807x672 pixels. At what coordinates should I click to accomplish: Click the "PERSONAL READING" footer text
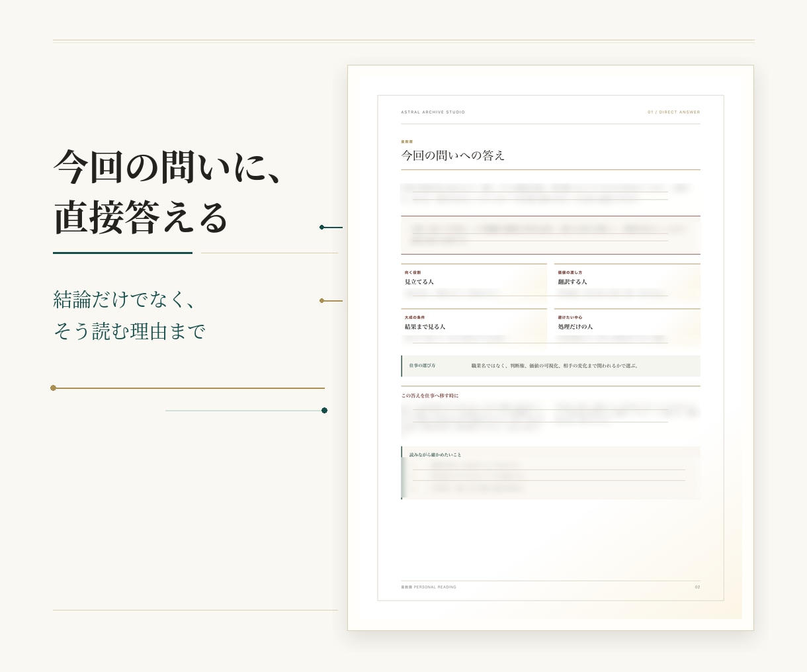pos(435,587)
